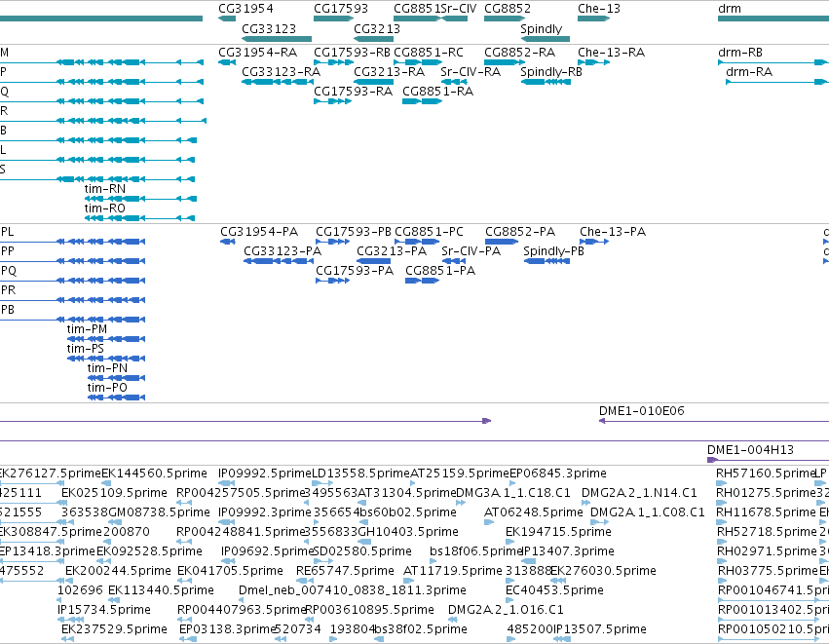Select the CG8852-RA transcript
Screen dimensions: 829x644
point(505,62)
